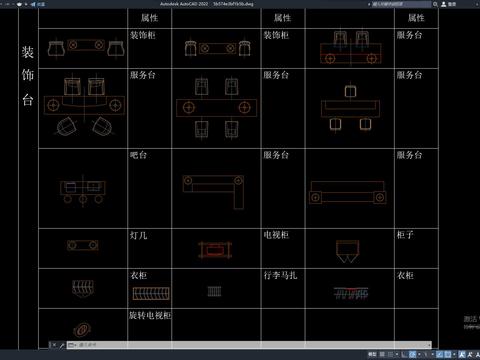Toggle grid display in status bar
Image resolution: width=480 pixels, height=360 pixels.
(x=382, y=354)
